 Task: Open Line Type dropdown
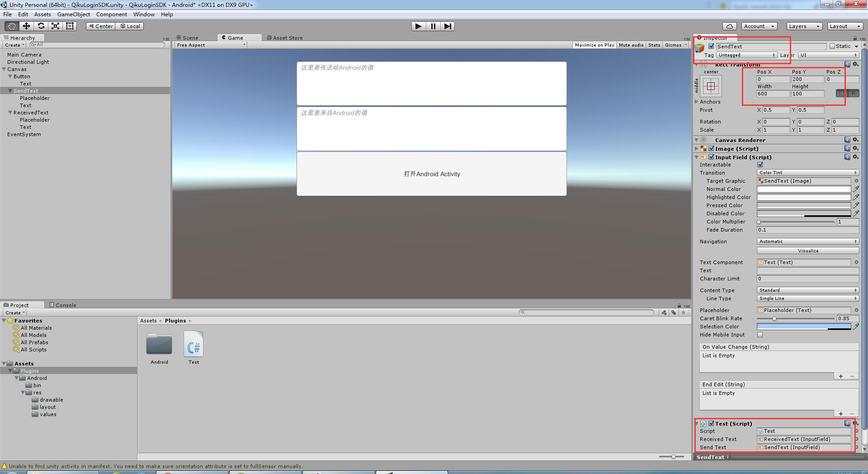[808, 299]
